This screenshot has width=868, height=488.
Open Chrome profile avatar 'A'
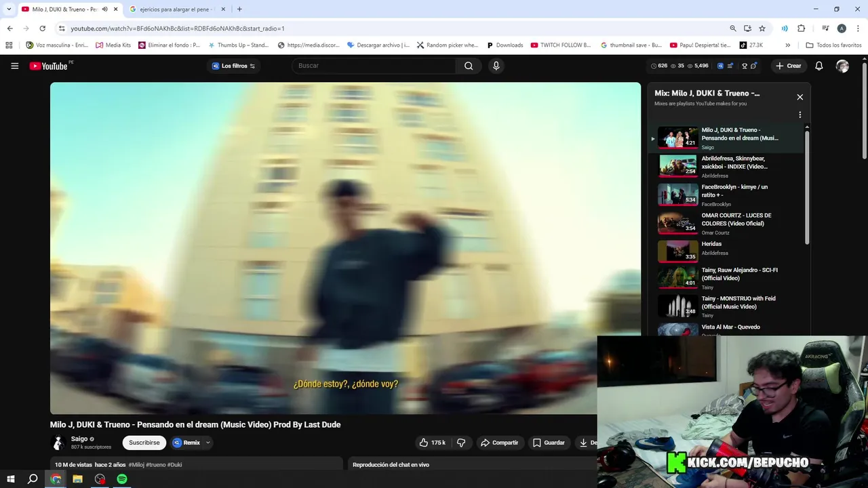pos(842,28)
